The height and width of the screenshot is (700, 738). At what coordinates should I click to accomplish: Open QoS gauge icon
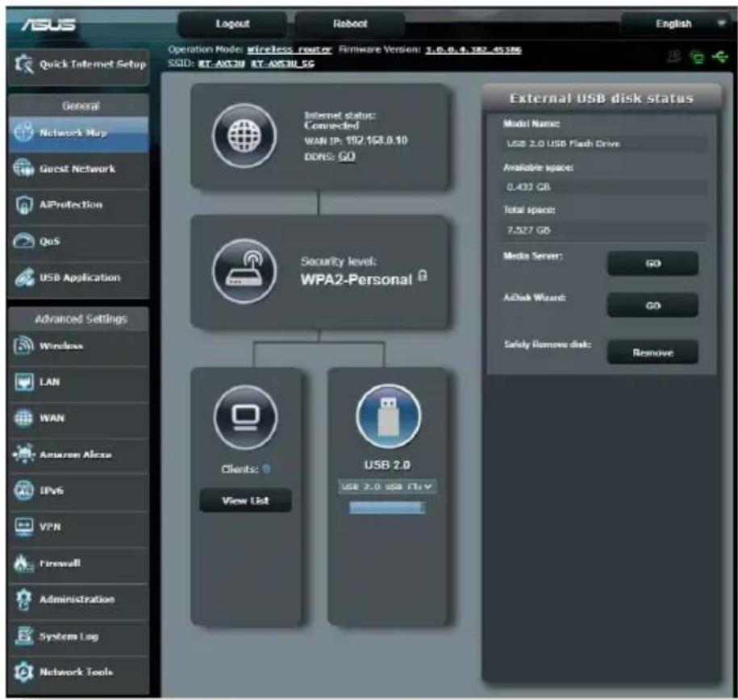click(x=23, y=241)
